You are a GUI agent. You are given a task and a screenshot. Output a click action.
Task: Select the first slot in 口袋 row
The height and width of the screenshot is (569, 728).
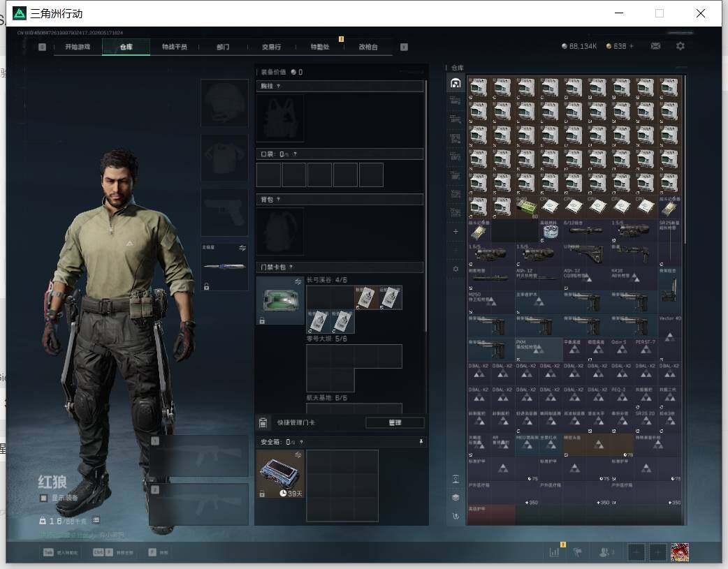[x=268, y=175]
